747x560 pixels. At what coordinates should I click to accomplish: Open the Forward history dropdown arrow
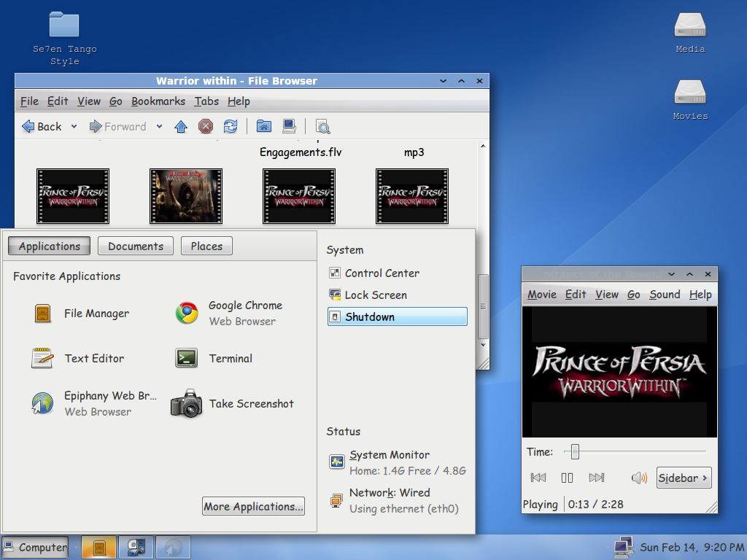point(159,127)
